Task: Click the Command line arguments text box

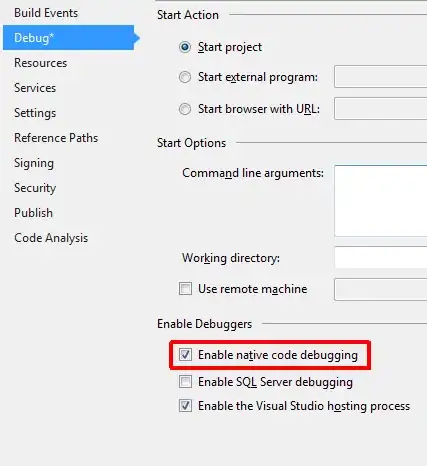Action: click(x=381, y=201)
